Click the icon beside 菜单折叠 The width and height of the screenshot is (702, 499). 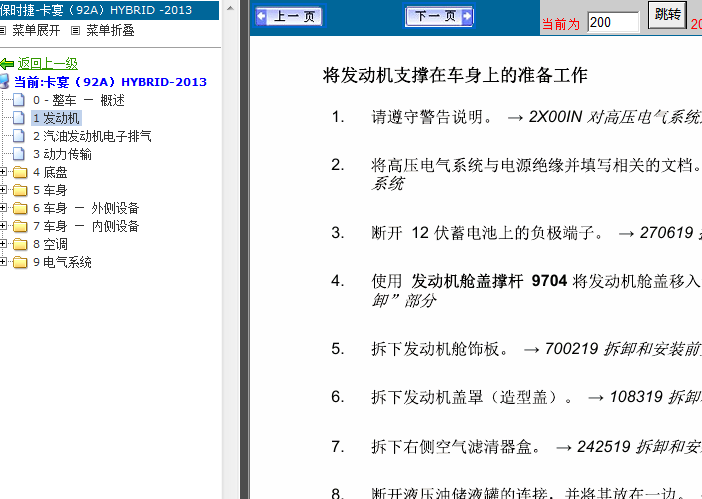(x=75, y=30)
